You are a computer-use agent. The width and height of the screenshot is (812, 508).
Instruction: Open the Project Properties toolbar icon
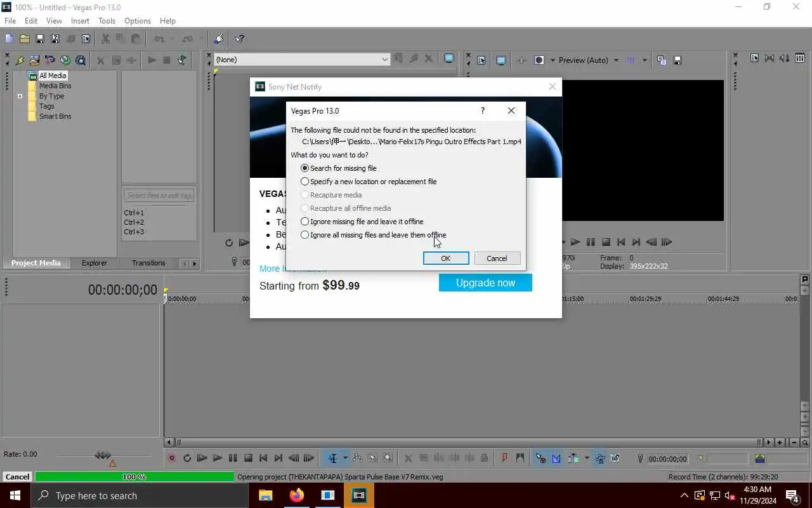[x=86, y=39]
